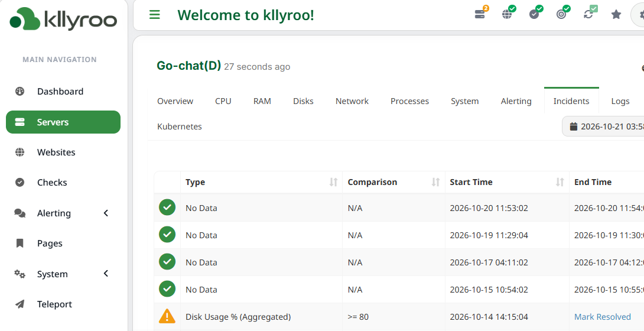This screenshot has height=331, width=644.
Task: Switch to the Network tab
Action: pos(352,101)
